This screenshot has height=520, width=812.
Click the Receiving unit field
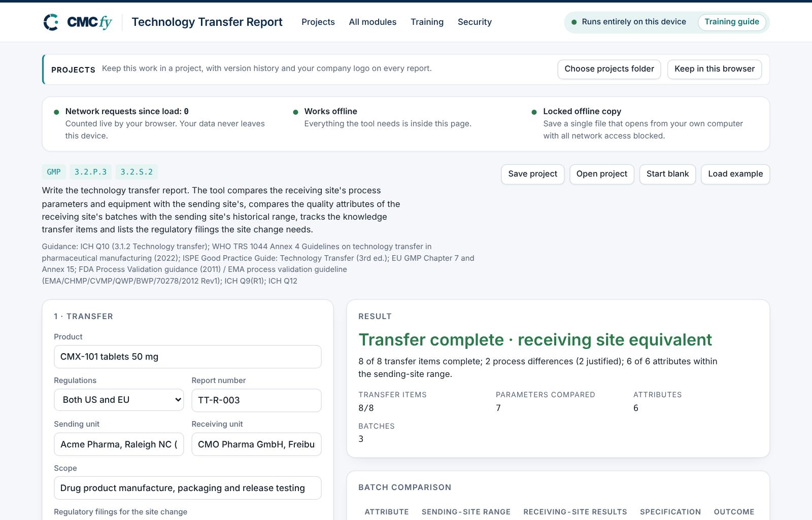[x=256, y=444]
